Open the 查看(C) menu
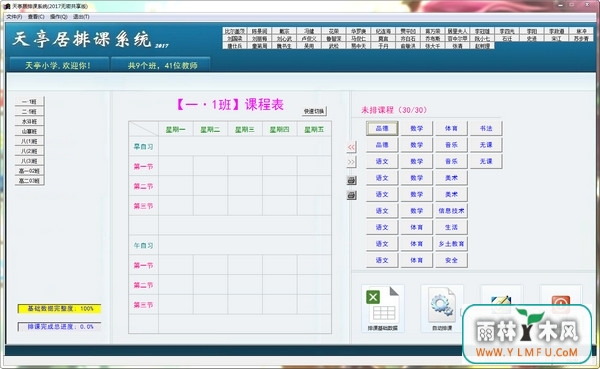Screen dimensions: 600x369 (36, 17)
